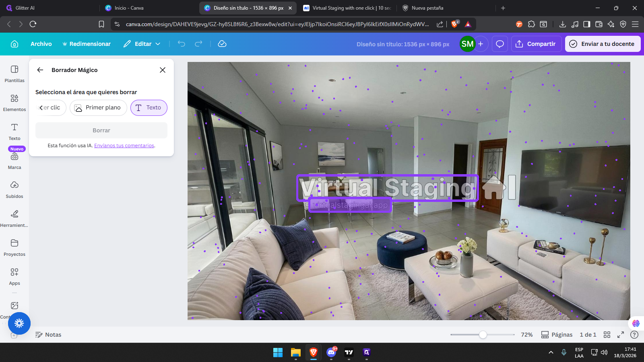The width and height of the screenshot is (644, 362).
Task: Click the undo arrow icon
Action: click(x=182, y=44)
